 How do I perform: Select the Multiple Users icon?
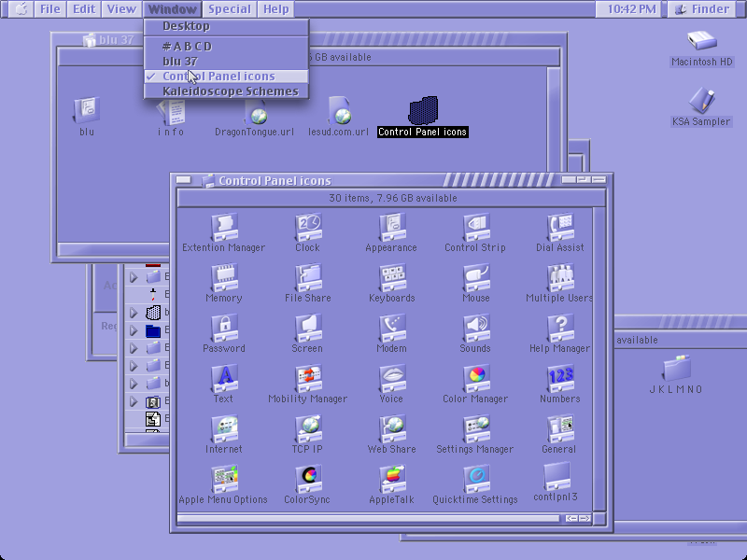[x=560, y=277]
